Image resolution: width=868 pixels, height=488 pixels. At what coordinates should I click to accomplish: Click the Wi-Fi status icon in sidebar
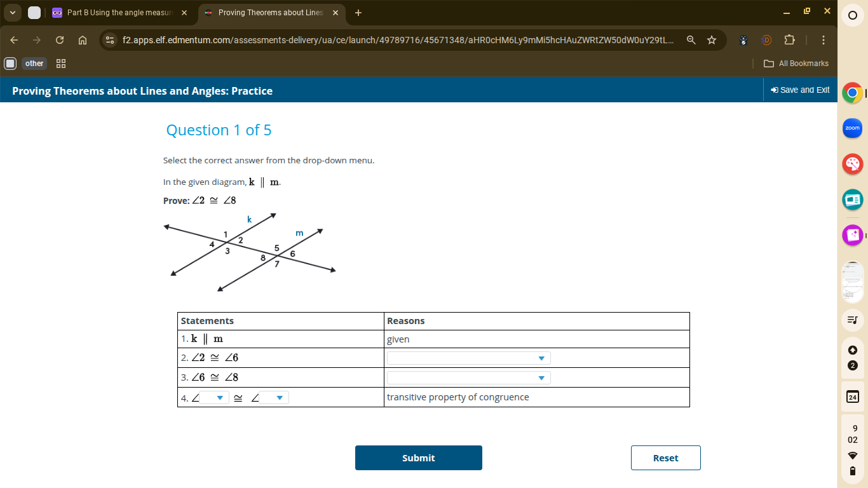tap(852, 455)
